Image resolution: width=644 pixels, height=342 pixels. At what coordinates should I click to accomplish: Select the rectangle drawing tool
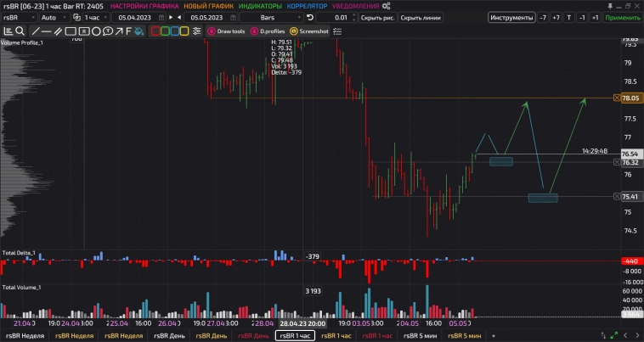(71, 31)
